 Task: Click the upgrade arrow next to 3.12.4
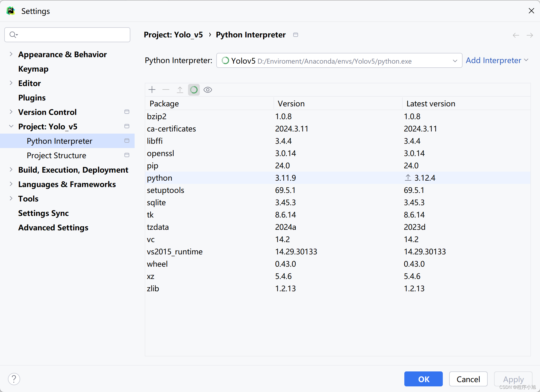point(408,178)
